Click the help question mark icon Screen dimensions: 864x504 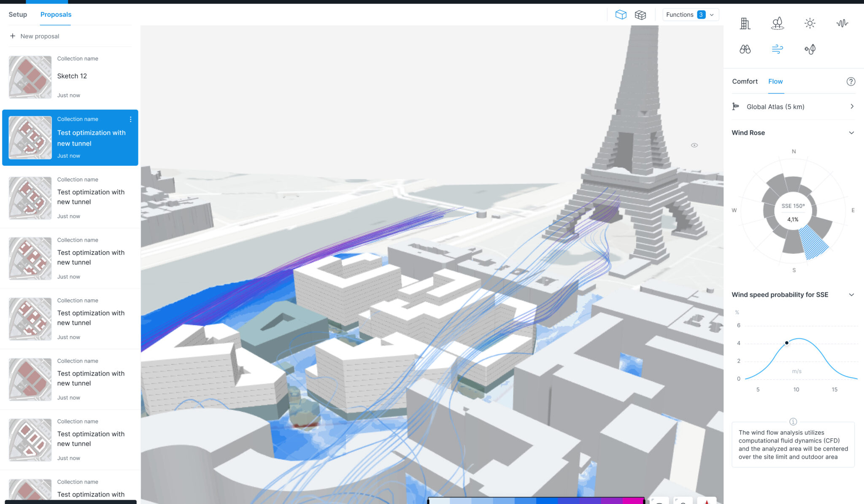click(x=850, y=82)
